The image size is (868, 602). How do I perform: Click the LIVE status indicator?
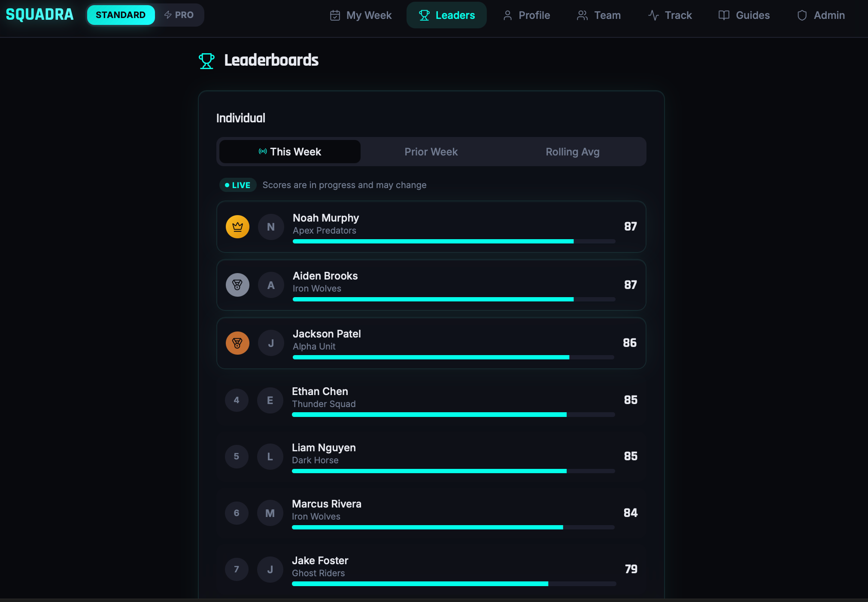(238, 185)
